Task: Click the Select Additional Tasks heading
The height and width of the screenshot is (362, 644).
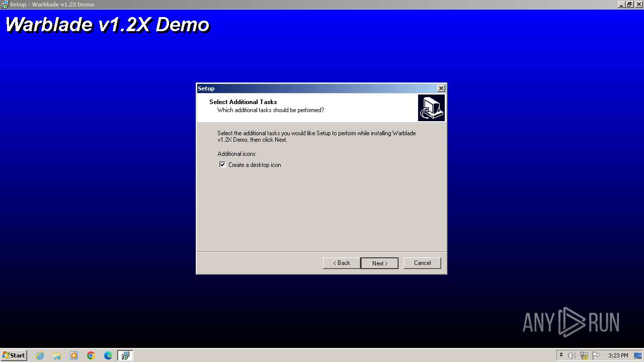Action: (x=243, y=102)
